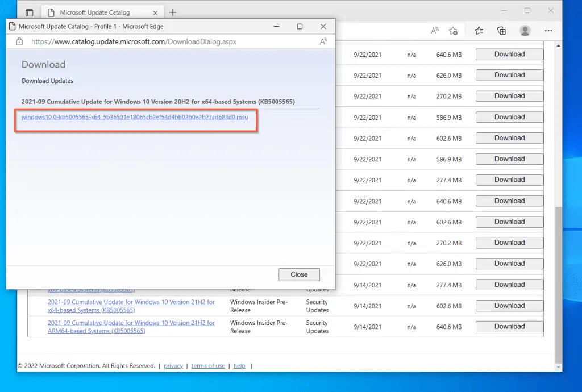582x392 pixels.
Task: Select the 277.4 MB size dated 9/14/2021
Action: tap(449, 285)
